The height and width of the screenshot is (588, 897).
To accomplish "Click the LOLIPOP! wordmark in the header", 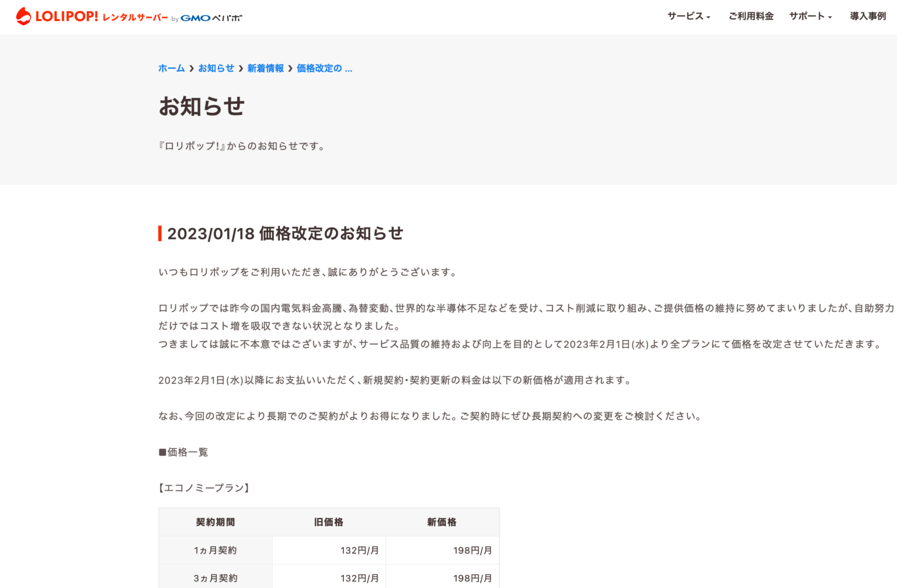I will point(67,16).
